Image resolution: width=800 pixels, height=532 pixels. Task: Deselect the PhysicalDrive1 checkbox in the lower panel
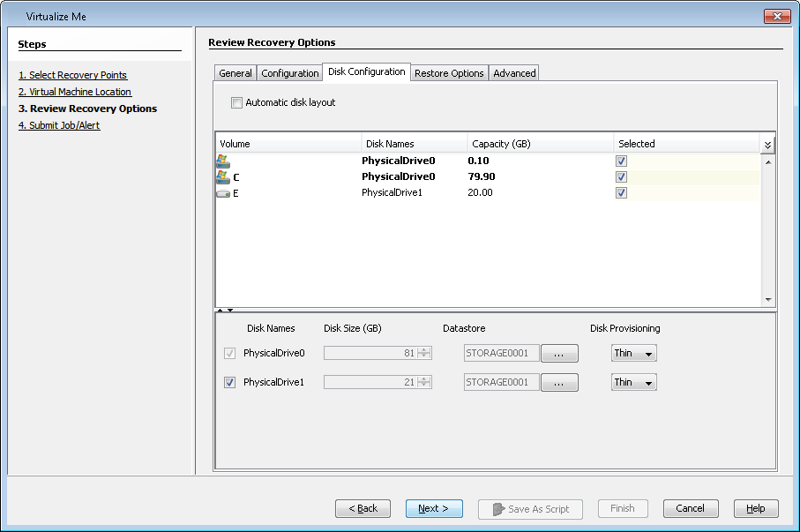pos(229,382)
